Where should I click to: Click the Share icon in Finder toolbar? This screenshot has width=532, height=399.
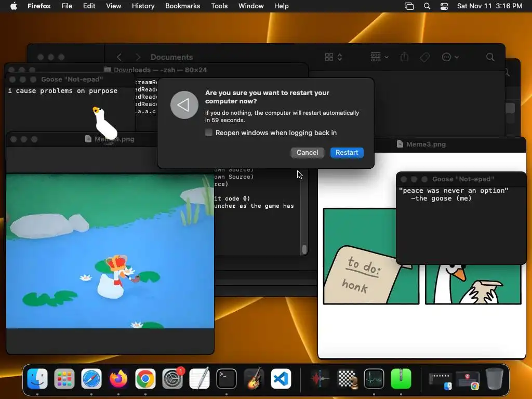(404, 57)
